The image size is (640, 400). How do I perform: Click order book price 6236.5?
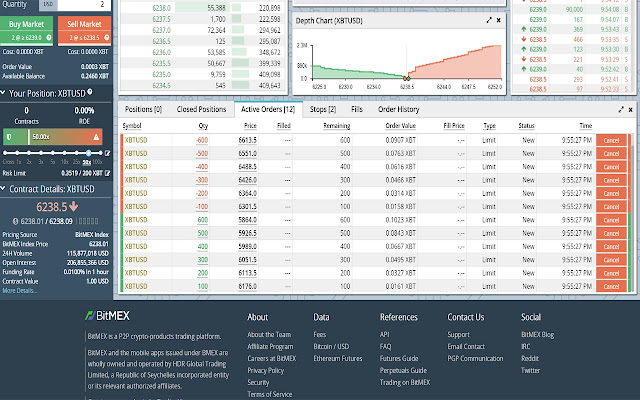pos(162,41)
